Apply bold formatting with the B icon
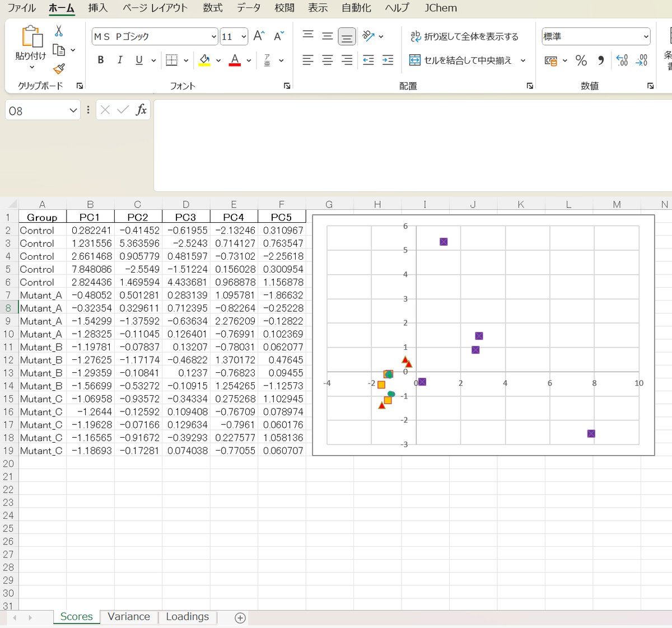672x628 pixels. click(100, 60)
